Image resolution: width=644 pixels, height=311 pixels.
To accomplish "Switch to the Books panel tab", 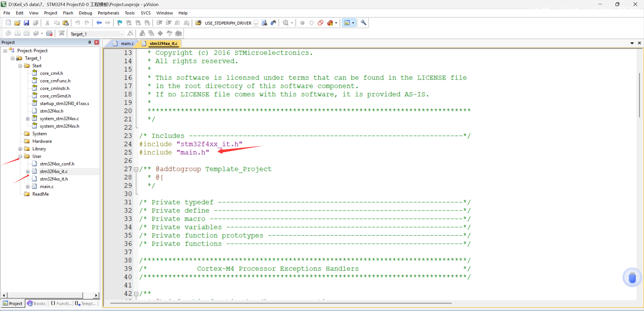I will (37, 303).
